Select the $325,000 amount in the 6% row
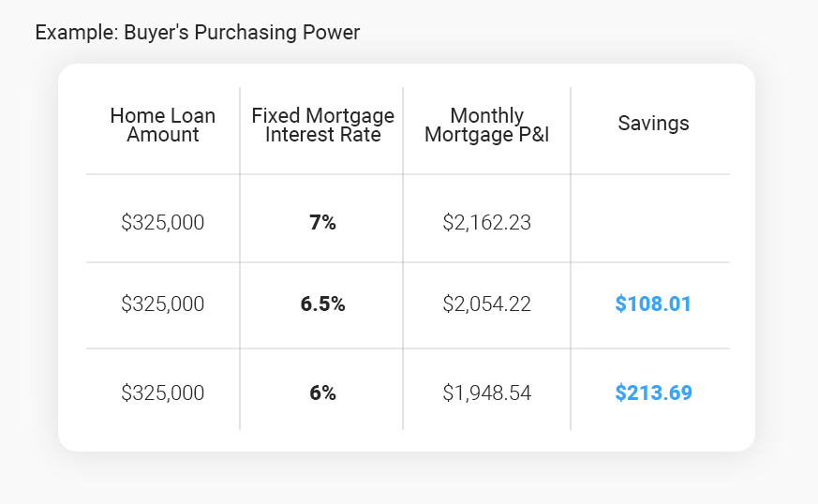The height and width of the screenshot is (504, 818). coord(163,393)
